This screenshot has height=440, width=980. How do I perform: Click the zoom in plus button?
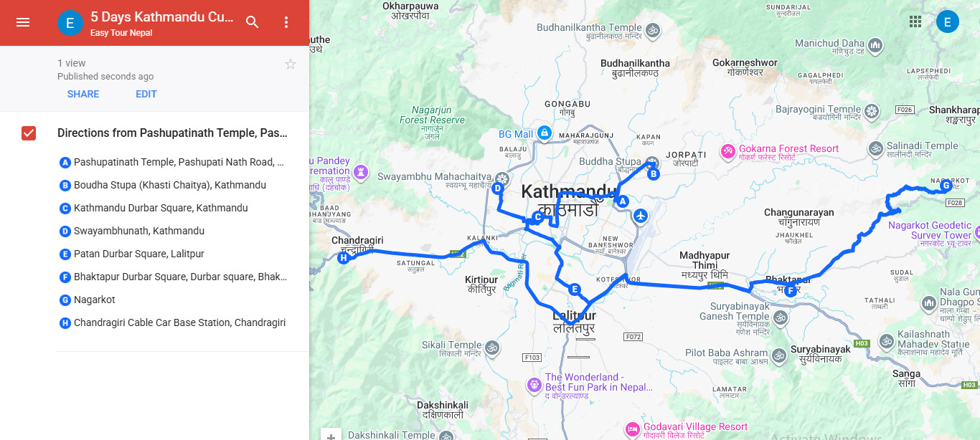[331, 435]
